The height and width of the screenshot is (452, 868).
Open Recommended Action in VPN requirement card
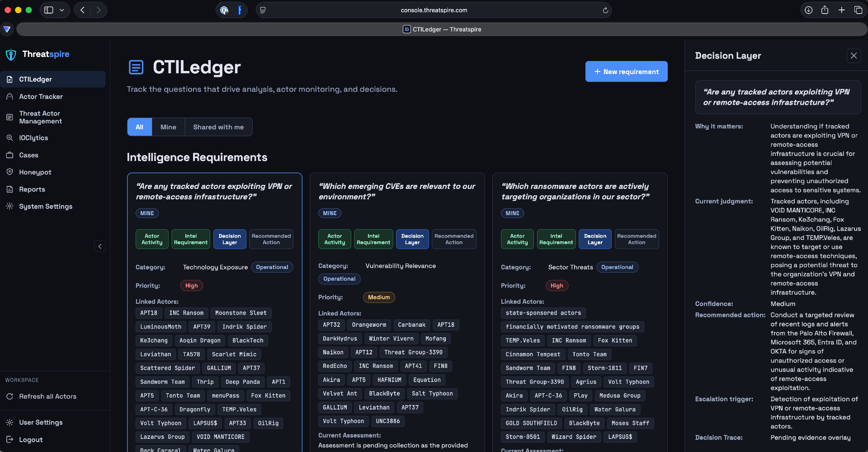[271, 239]
